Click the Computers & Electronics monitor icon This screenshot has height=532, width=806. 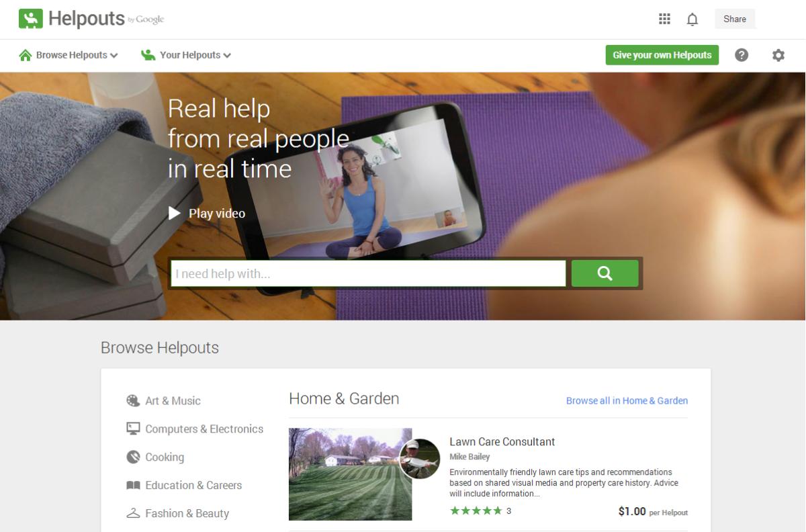[x=133, y=429]
